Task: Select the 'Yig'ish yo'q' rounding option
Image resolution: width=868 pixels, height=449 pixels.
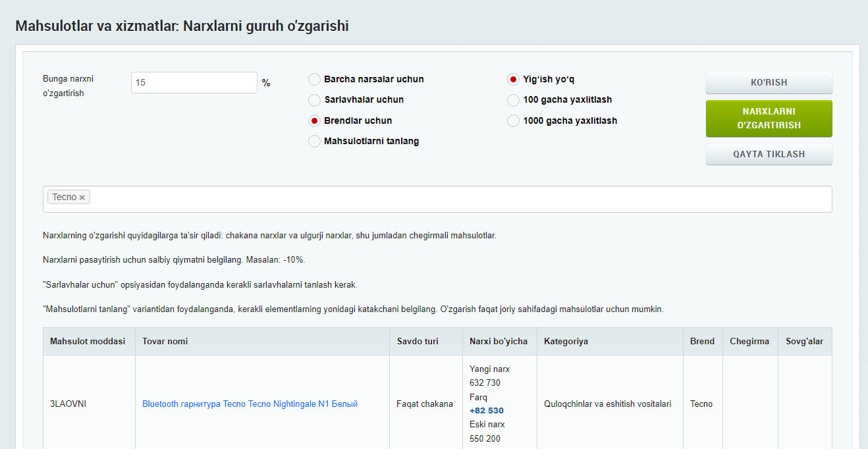Action: coord(513,80)
